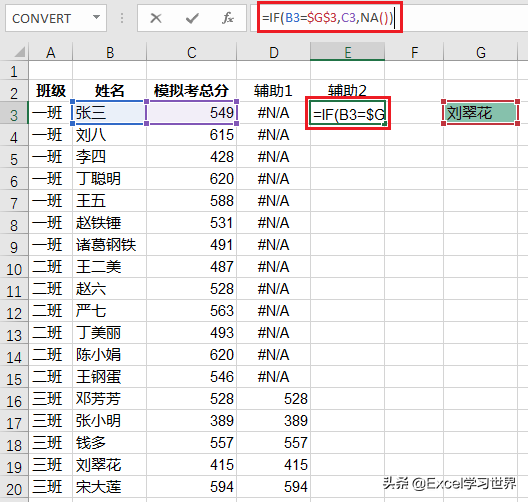528x502 pixels.
Task: Select name cell 刘八
Action: 110,135
